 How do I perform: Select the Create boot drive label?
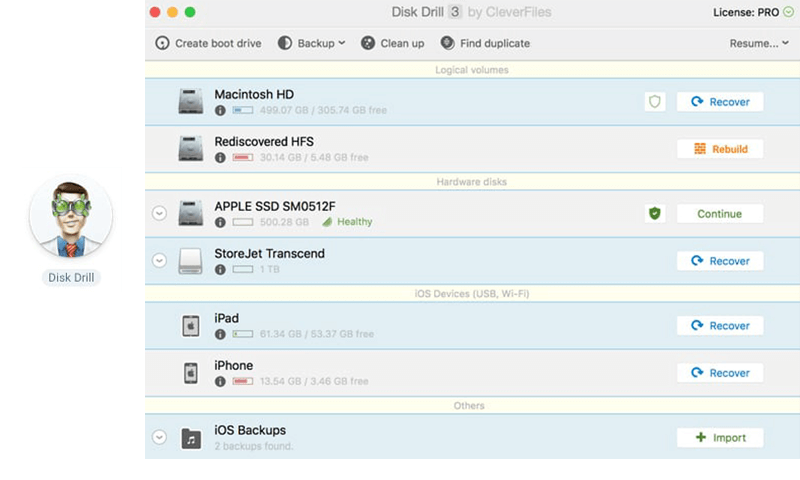tap(218, 43)
